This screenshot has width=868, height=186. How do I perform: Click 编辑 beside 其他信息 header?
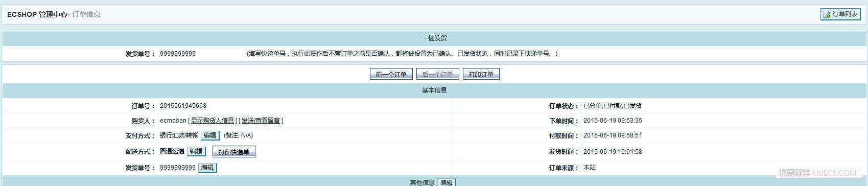click(447, 182)
